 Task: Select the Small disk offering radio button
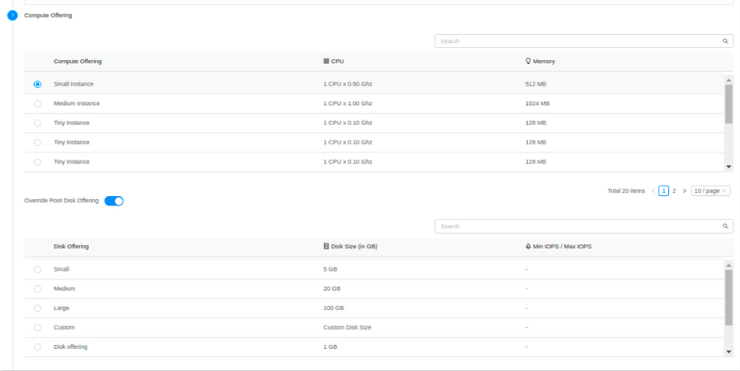coord(37,269)
